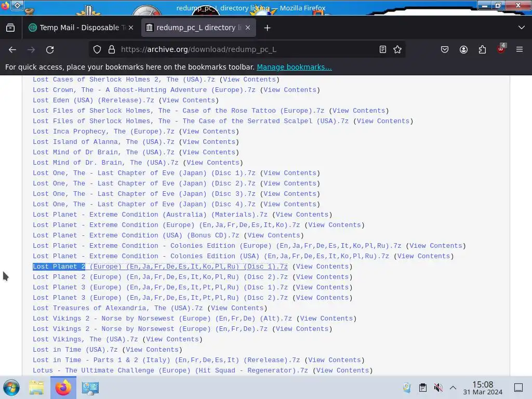Switch to Temp Mail tab
Screen dimensions: 532x399
[81, 28]
